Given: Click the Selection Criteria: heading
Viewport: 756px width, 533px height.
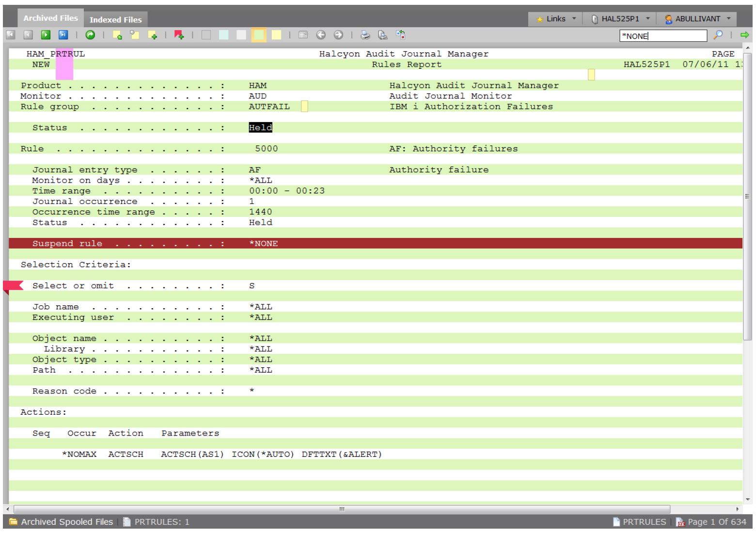Looking at the screenshot, I should pos(76,265).
